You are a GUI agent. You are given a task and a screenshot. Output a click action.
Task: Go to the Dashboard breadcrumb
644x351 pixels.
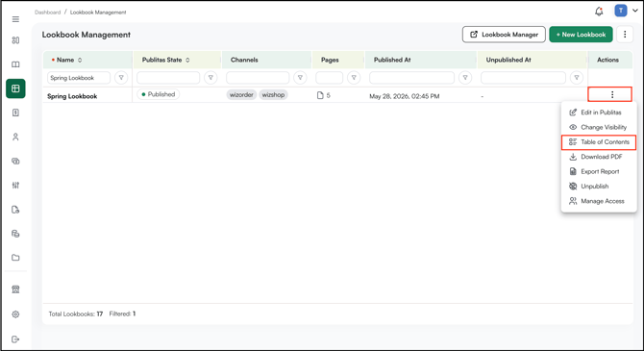[x=48, y=13]
